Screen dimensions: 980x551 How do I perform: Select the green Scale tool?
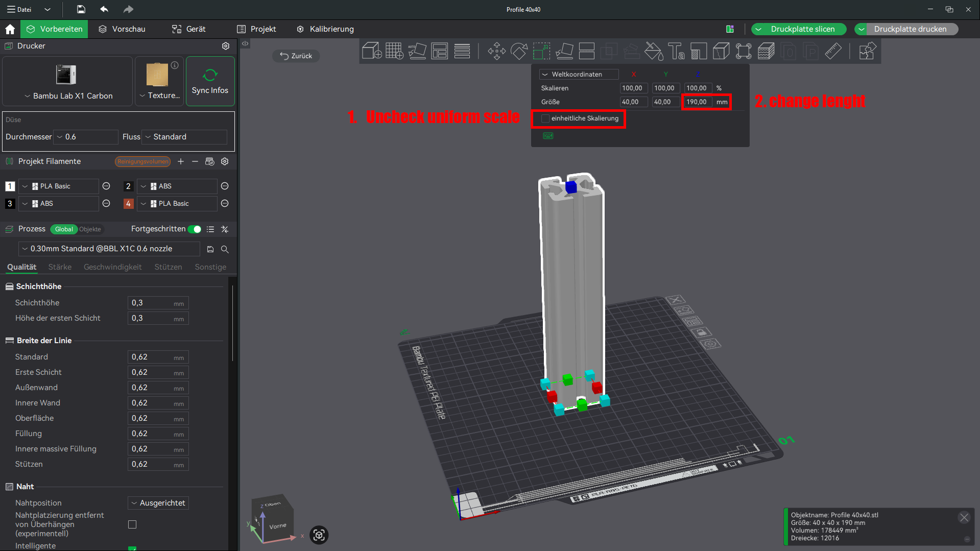(x=541, y=51)
